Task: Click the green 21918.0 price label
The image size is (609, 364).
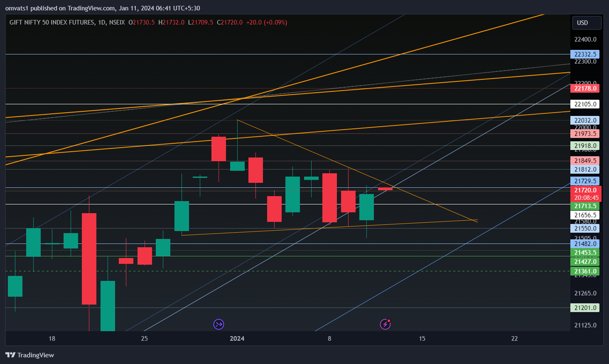Action: (585, 146)
